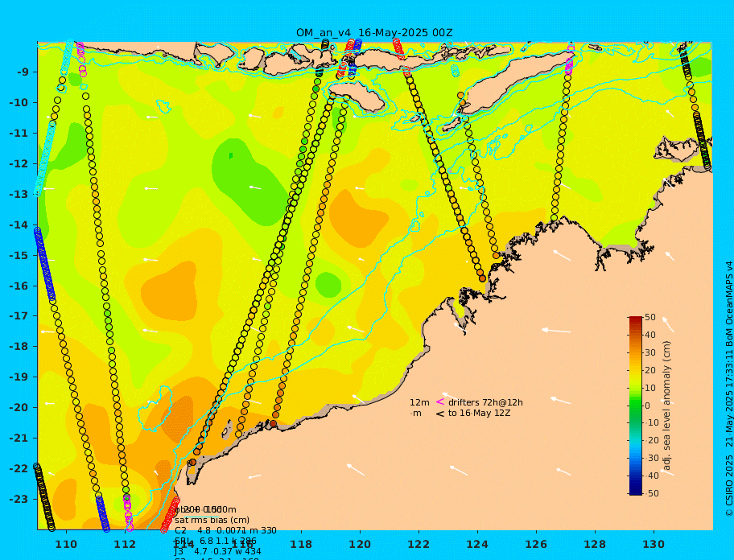
Task: Click the longitude axis label 120
Action: click(x=360, y=545)
